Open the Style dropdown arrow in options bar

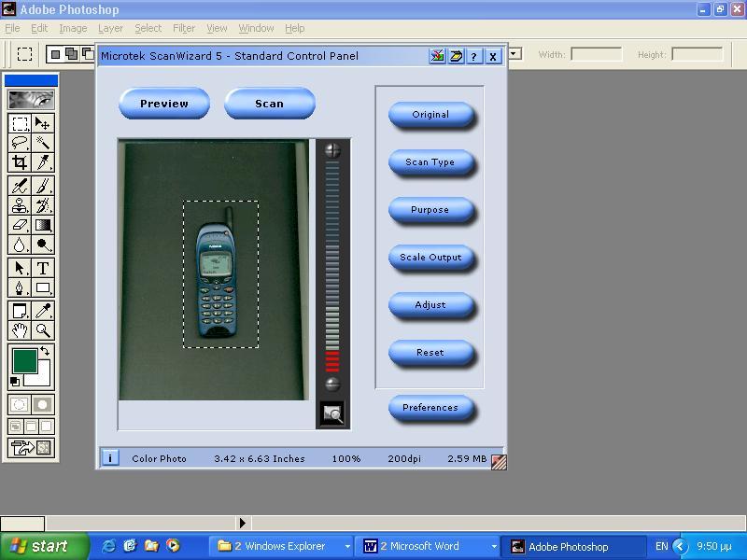(x=514, y=54)
